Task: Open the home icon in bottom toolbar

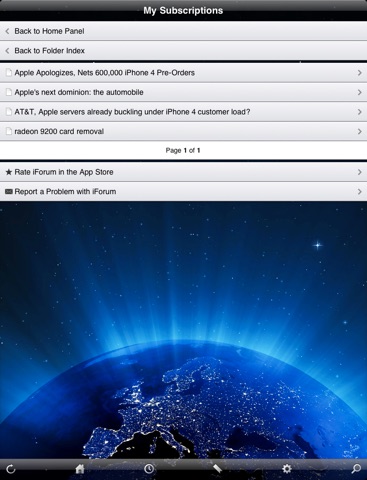Action: [x=80, y=469]
